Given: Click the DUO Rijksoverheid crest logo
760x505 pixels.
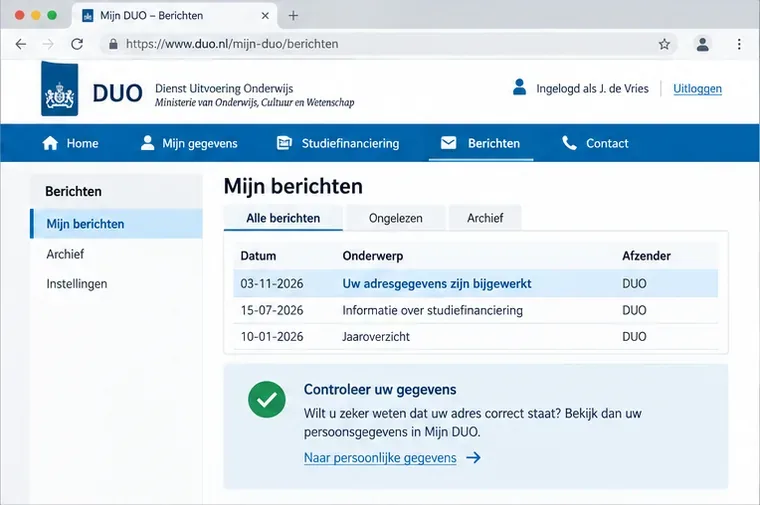Looking at the screenshot, I should point(60,89).
